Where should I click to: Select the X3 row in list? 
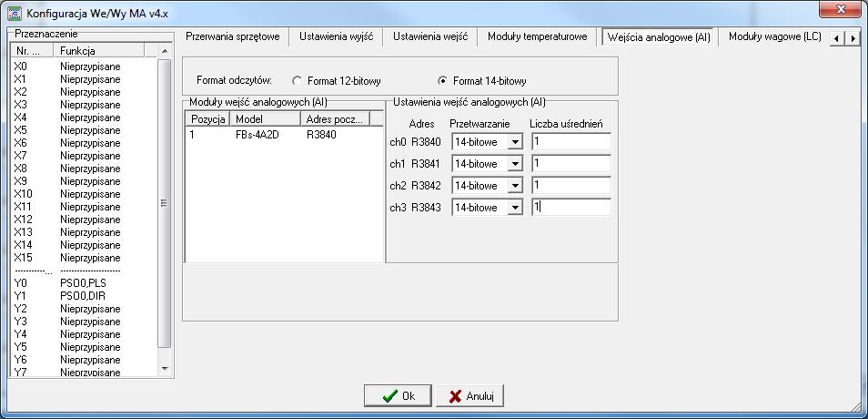84,105
